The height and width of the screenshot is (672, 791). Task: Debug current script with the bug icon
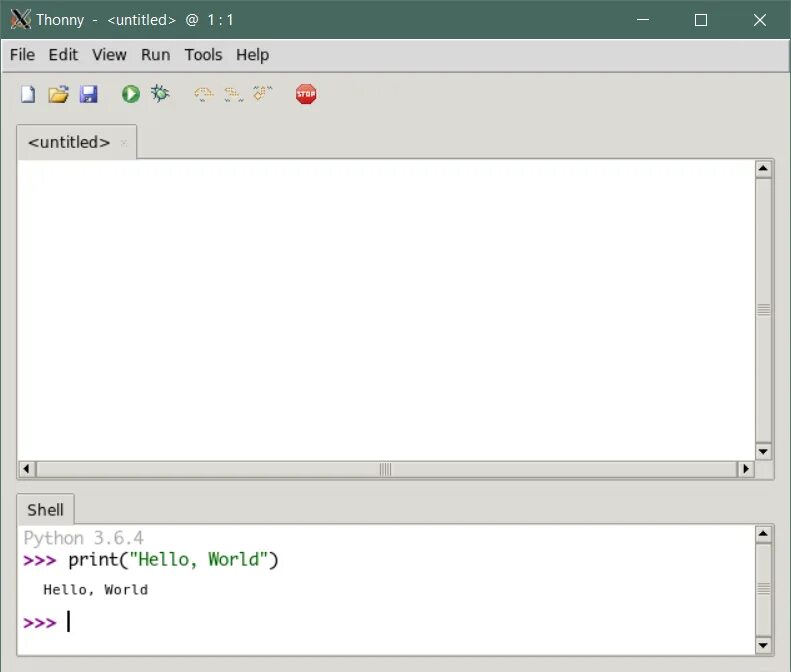(x=160, y=94)
